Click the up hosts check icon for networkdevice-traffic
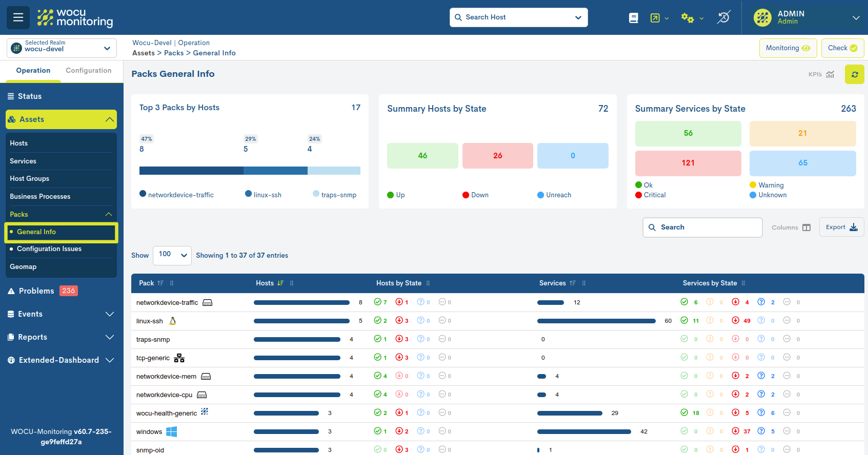 point(377,302)
